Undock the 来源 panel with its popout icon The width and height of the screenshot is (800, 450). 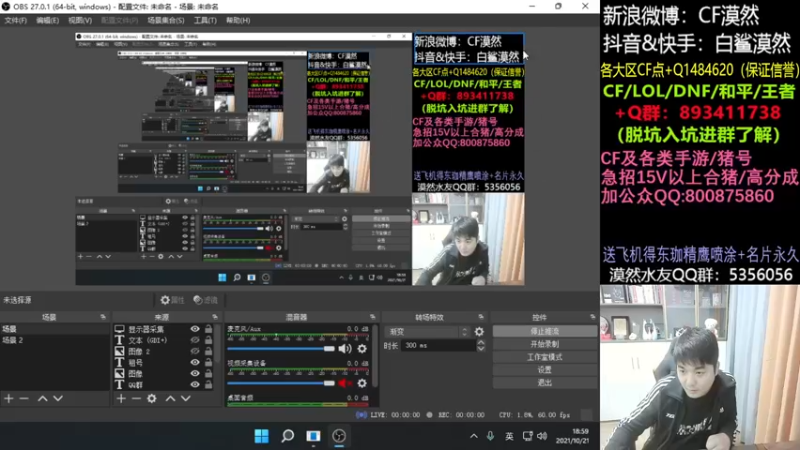point(215,317)
